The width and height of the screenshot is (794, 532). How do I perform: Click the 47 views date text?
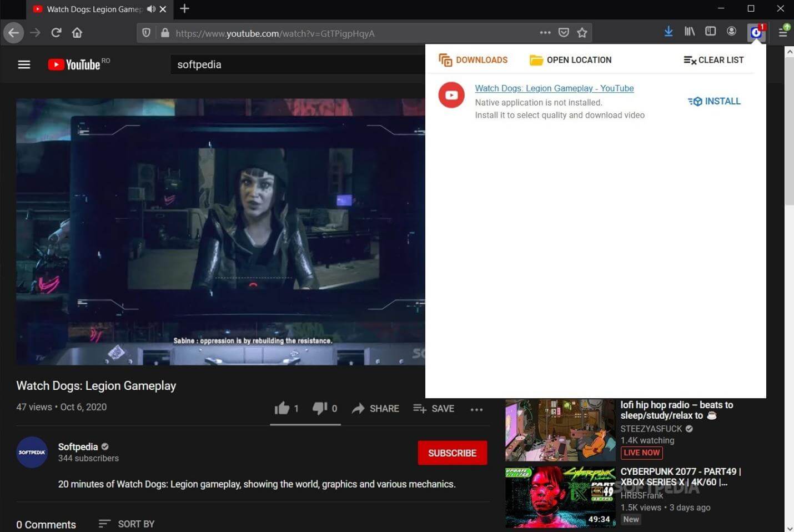pyautogui.click(x=61, y=407)
